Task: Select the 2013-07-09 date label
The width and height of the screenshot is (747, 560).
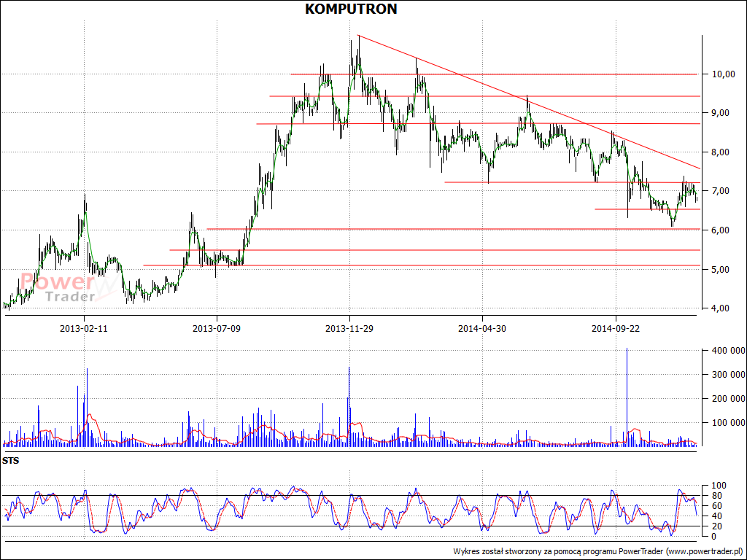Action: pos(217,329)
